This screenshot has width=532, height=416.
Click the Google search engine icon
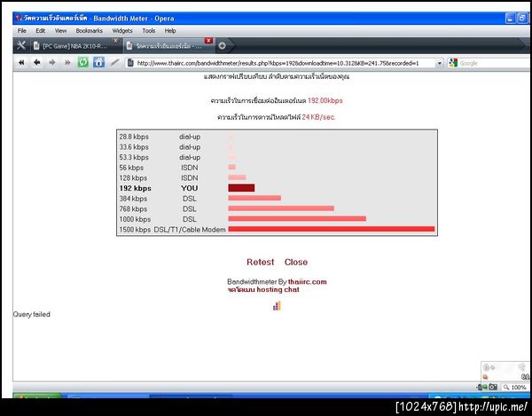(x=453, y=63)
